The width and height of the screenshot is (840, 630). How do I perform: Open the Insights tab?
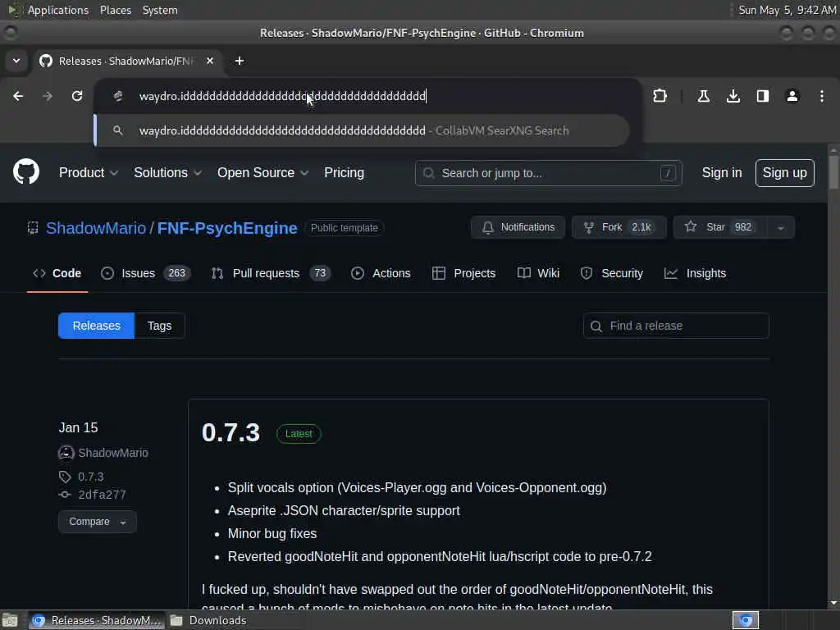coord(696,273)
